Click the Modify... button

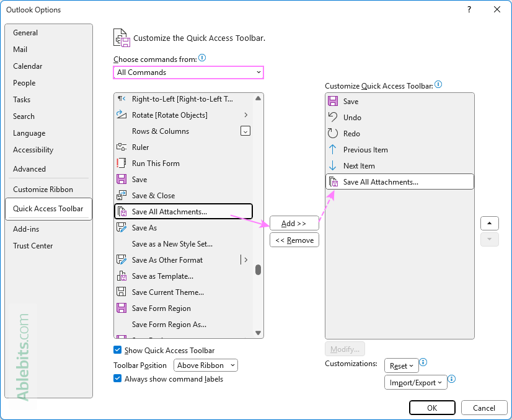click(345, 349)
